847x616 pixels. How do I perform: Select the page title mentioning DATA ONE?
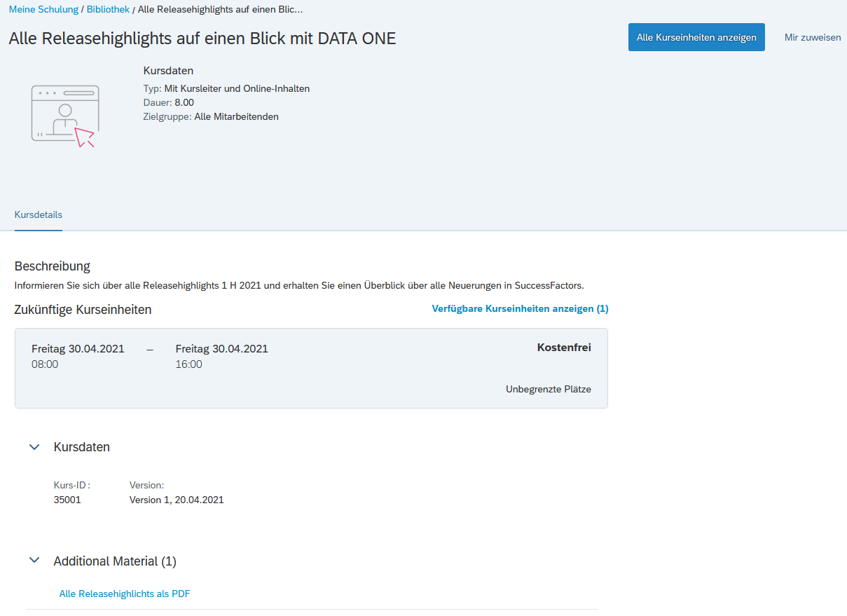(202, 39)
